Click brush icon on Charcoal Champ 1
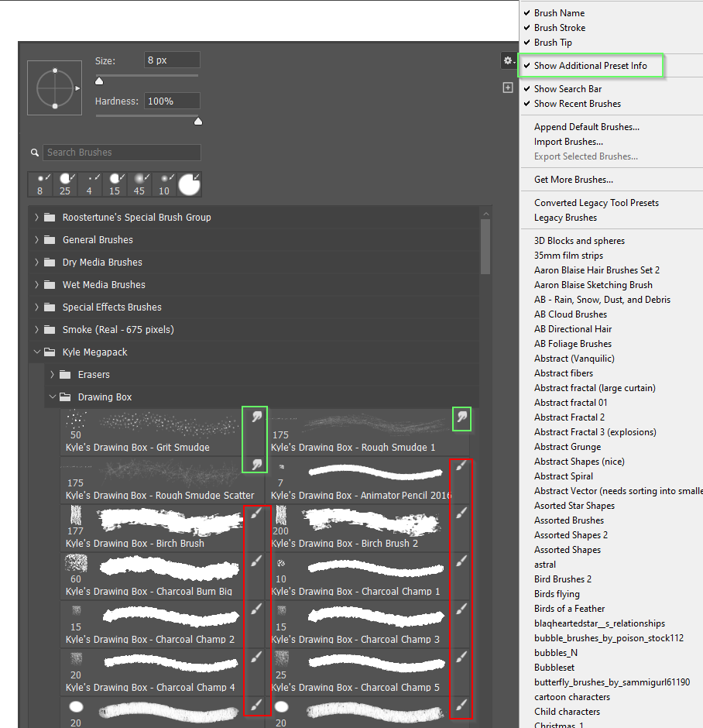 click(x=461, y=561)
